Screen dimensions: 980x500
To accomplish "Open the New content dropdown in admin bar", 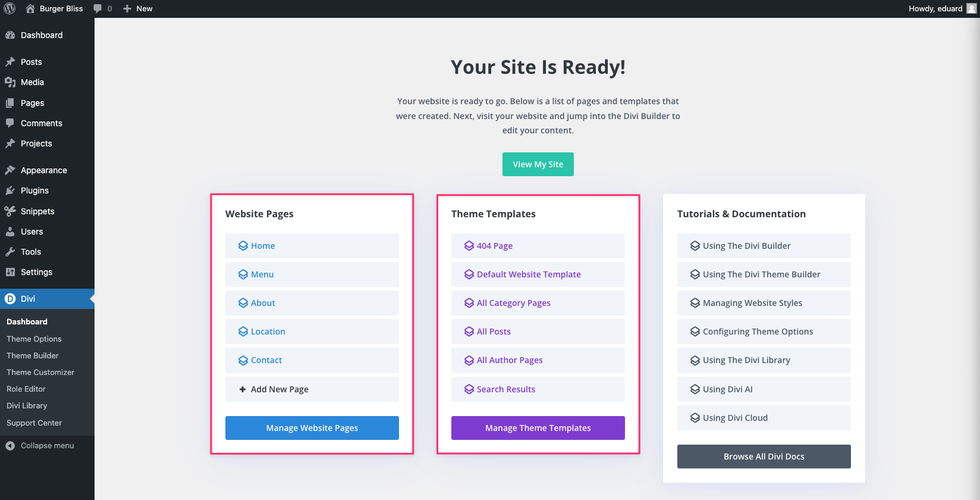I will point(138,8).
